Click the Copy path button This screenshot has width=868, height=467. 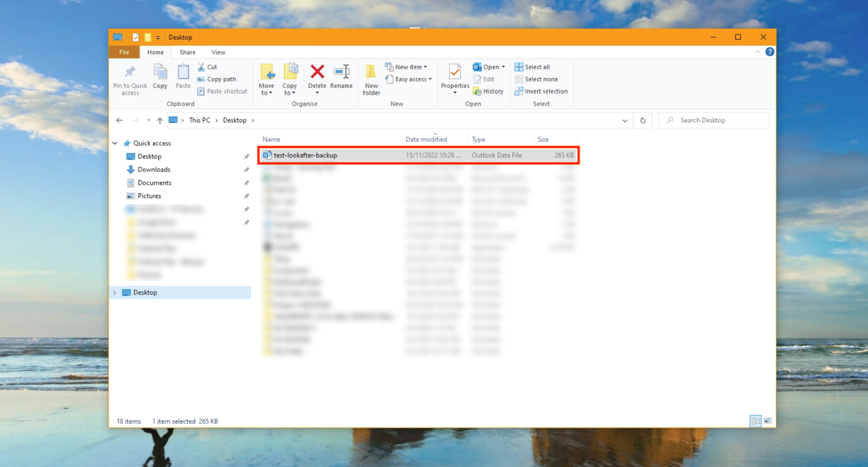point(217,79)
